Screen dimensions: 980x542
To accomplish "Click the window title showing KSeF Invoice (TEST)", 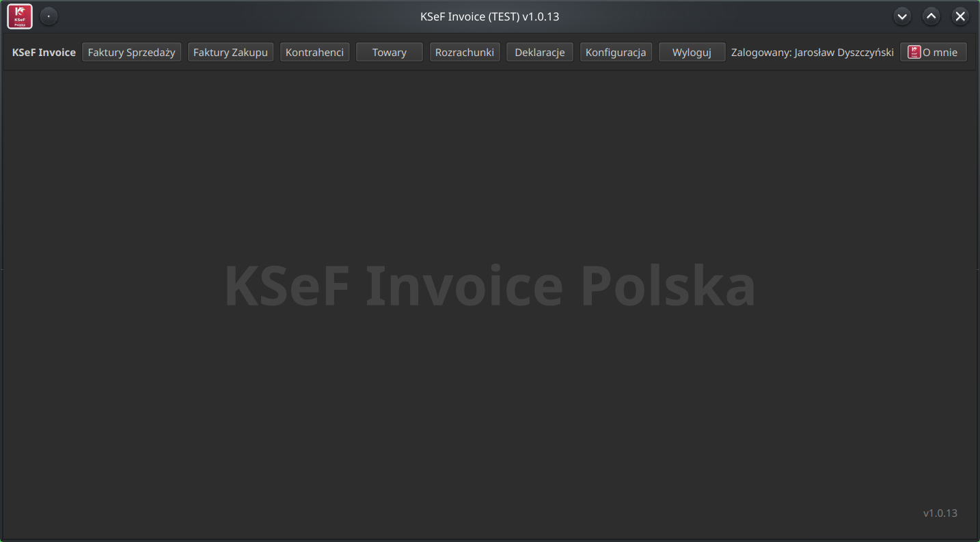I will tap(489, 16).
